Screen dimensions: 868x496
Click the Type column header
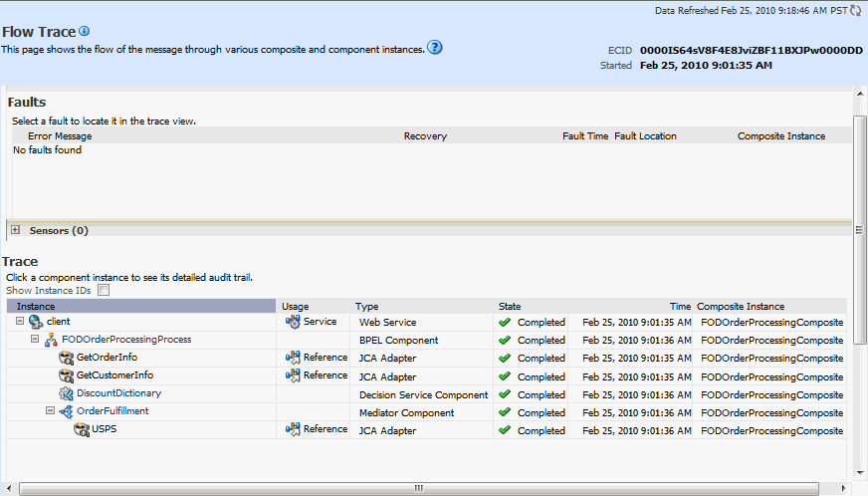click(x=367, y=307)
